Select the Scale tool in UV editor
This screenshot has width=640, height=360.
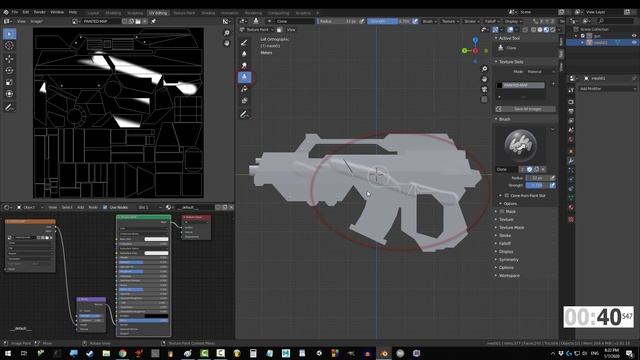click(x=9, y=82)
